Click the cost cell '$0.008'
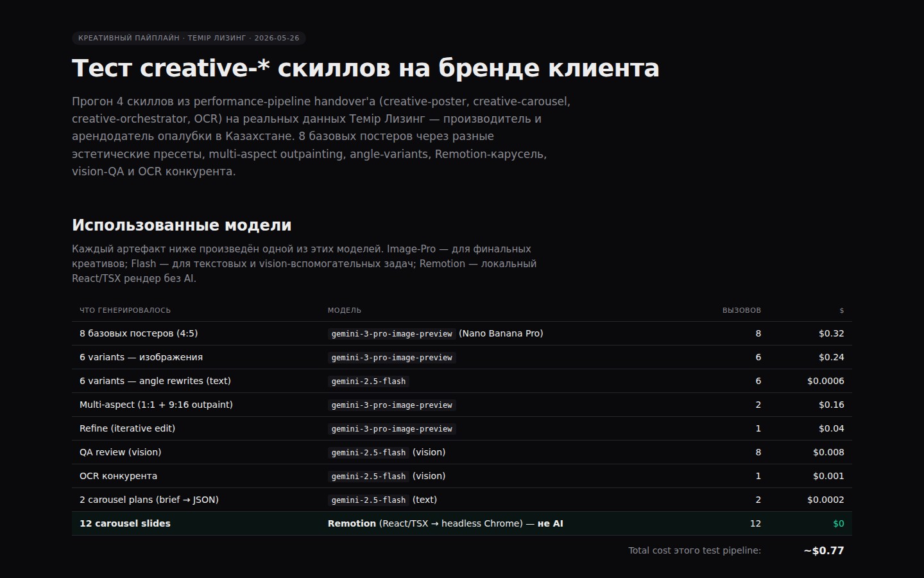Image resolution: width=924 pixels, height=578 pixels. [828, 452]
